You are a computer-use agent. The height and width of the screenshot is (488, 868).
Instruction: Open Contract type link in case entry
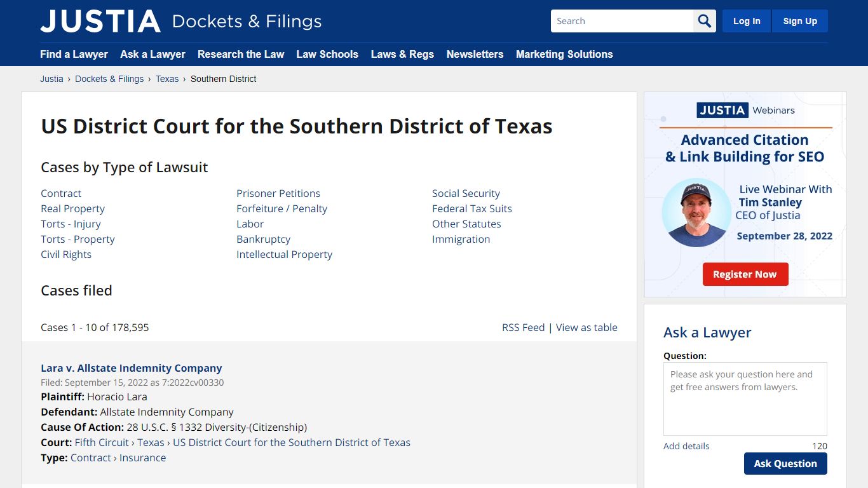tap(91, 457)
